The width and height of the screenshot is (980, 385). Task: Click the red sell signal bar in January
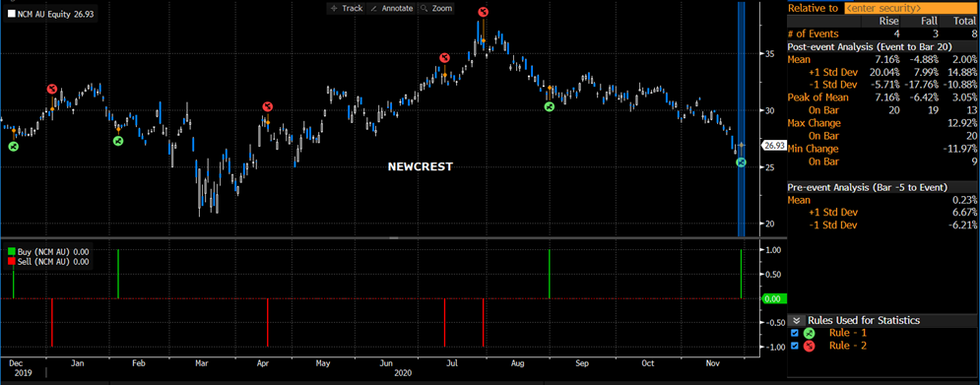click(52, 323)
